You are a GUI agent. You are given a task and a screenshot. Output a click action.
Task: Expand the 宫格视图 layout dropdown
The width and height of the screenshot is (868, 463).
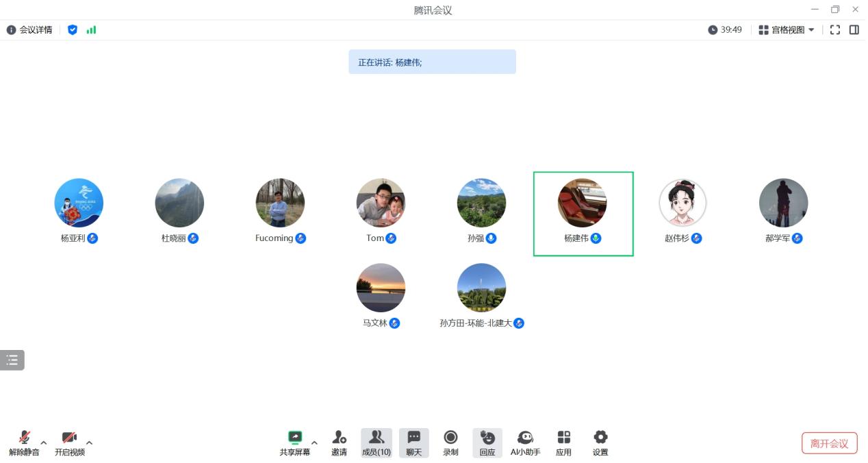coord(787,29)
